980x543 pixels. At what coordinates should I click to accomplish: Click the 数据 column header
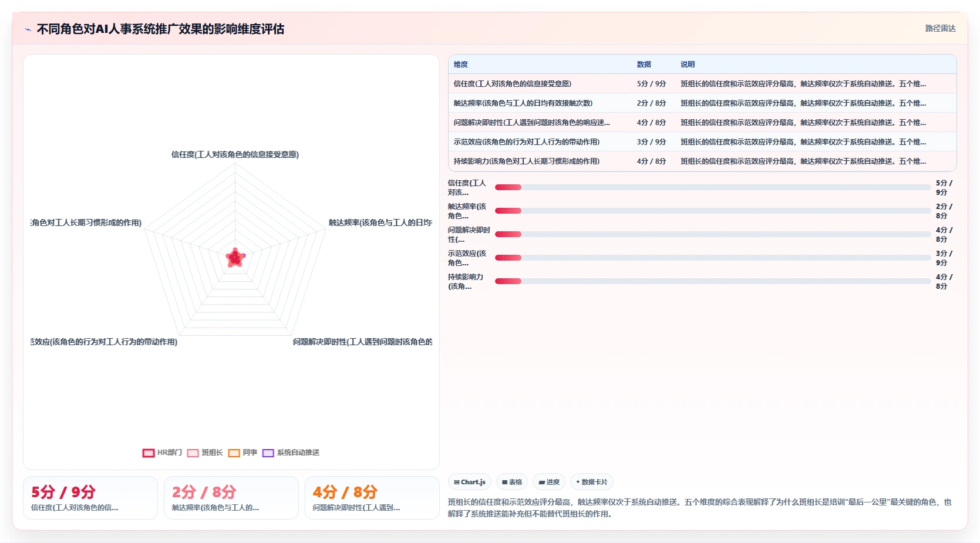(644, 65)
